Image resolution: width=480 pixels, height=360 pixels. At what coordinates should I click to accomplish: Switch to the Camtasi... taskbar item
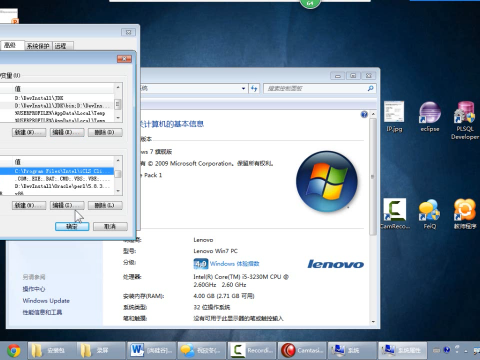301,350
